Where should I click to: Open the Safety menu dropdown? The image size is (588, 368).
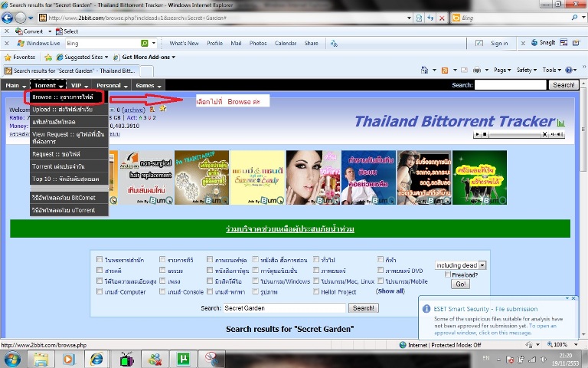(527, 70)
